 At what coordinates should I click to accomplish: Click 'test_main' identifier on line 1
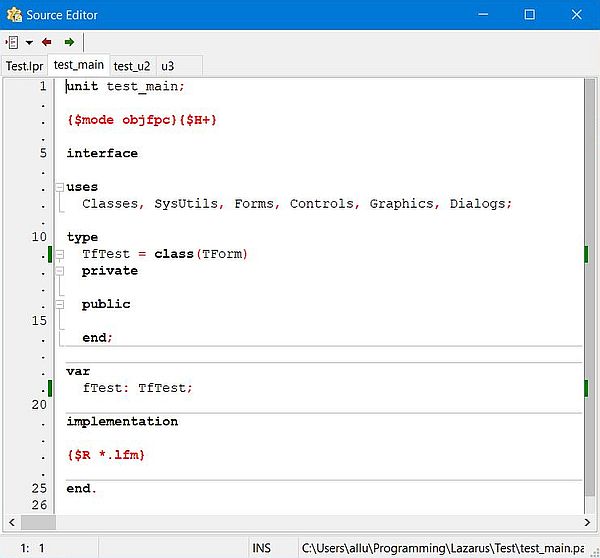[142, 86]
